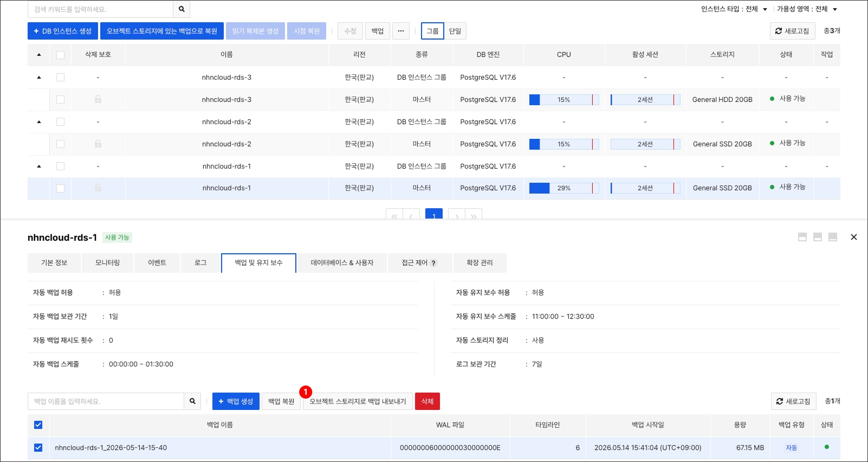
Task: Refresh the backup list with 새로고침
Action: pyautogui.click(x=793, y=401)
